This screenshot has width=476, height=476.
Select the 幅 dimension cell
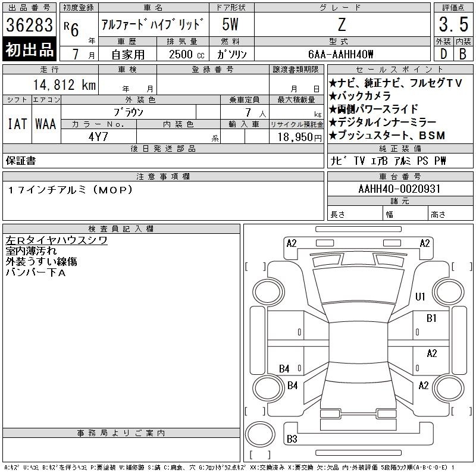(x=406, y=214)
